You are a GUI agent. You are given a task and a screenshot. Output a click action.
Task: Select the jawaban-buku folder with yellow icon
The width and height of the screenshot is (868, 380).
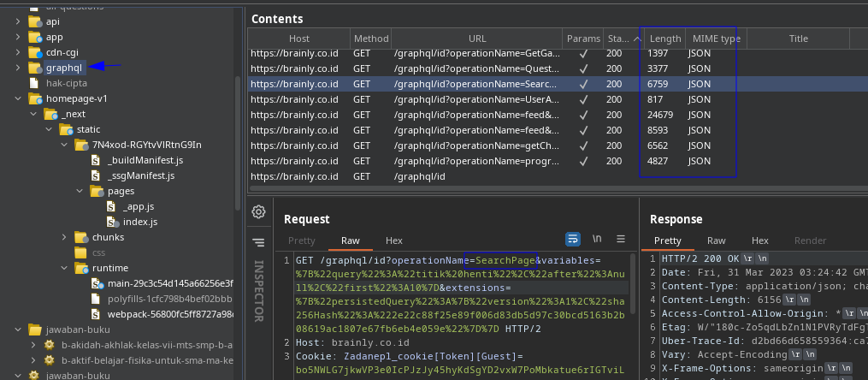(x=78, y=330)
